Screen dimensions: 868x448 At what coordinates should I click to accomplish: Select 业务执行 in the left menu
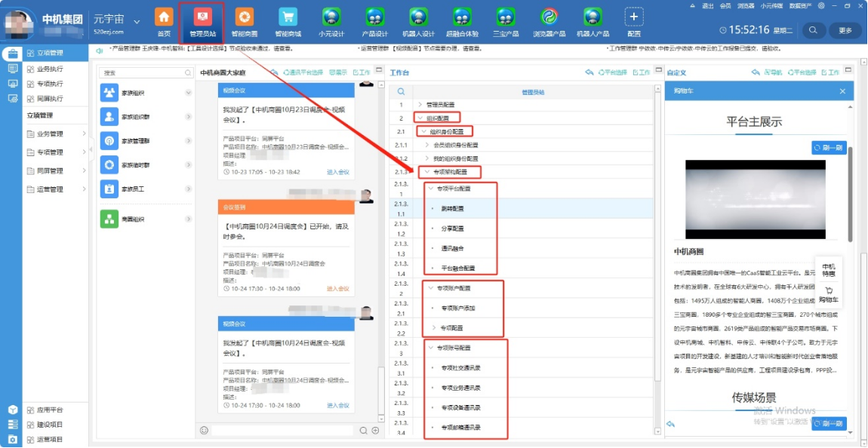click(50, 69)
